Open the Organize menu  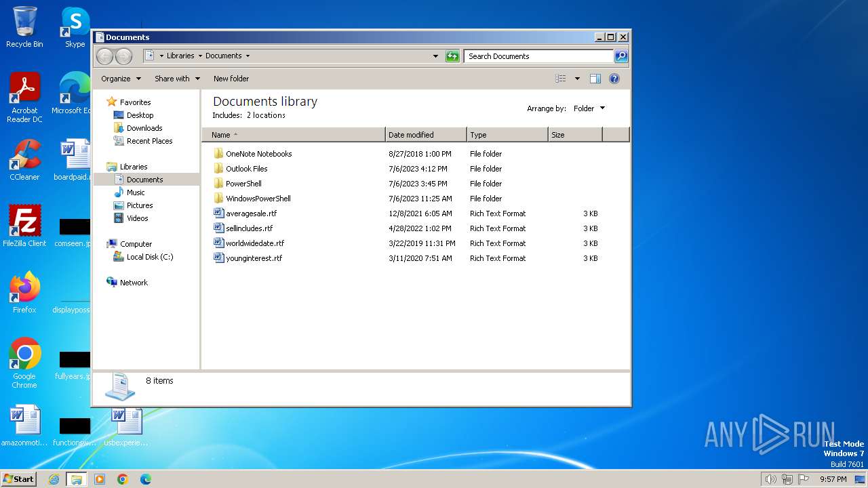121,79
